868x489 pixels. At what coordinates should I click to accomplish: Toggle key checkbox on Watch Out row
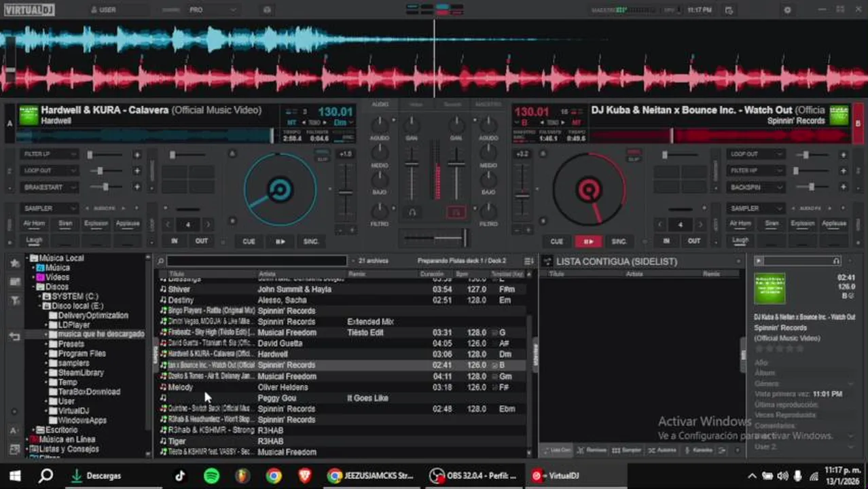[x=494, y=365]
